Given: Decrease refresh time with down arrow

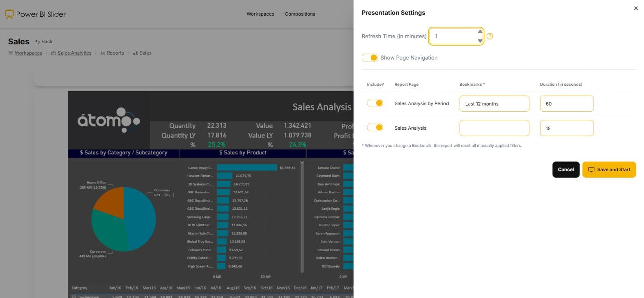Looking at the screenshot, I should click(x=480, y=41).
